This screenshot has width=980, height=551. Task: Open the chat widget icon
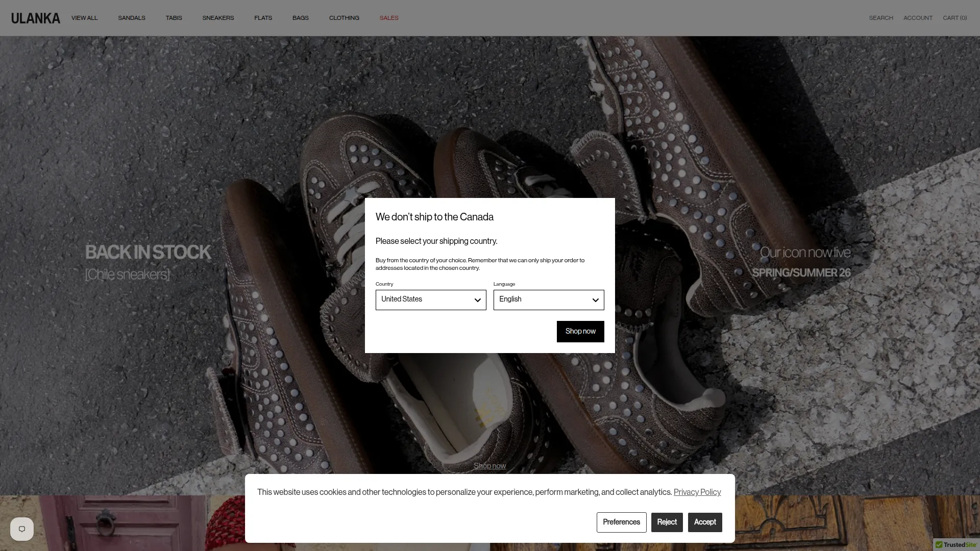22,529
